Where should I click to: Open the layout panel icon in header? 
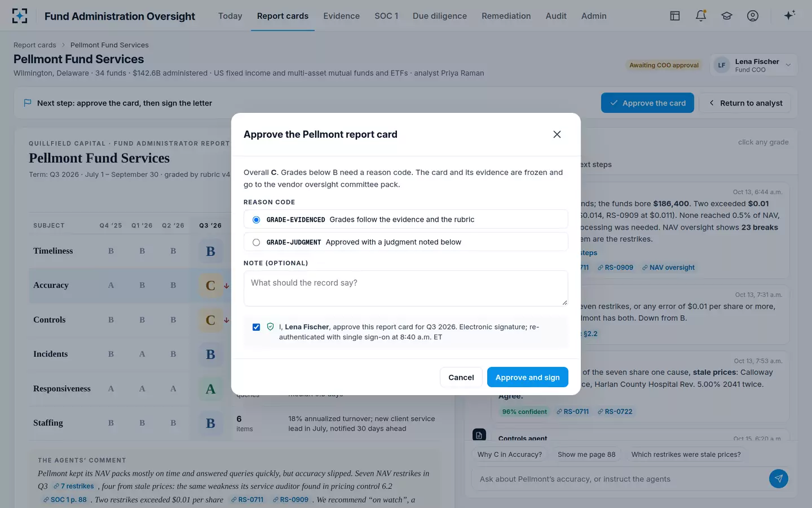pos(675,16)
